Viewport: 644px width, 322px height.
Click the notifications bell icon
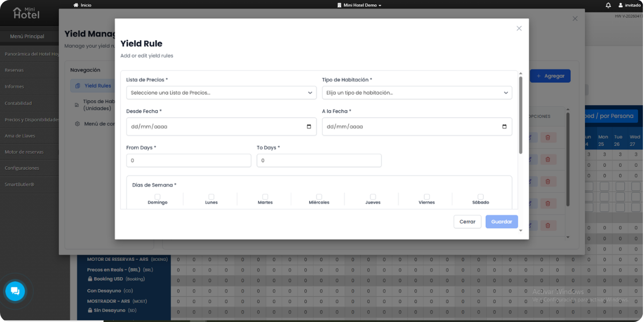[x=608, y=5]
